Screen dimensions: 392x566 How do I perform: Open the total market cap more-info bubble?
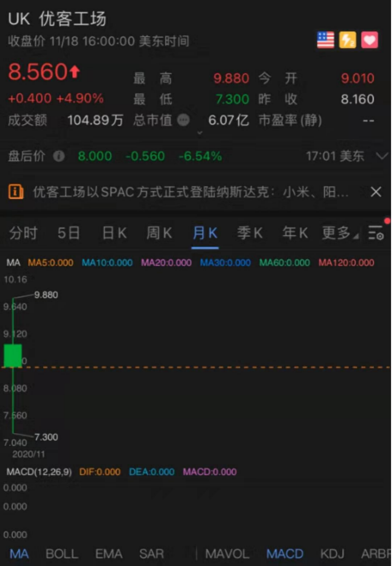183,120
